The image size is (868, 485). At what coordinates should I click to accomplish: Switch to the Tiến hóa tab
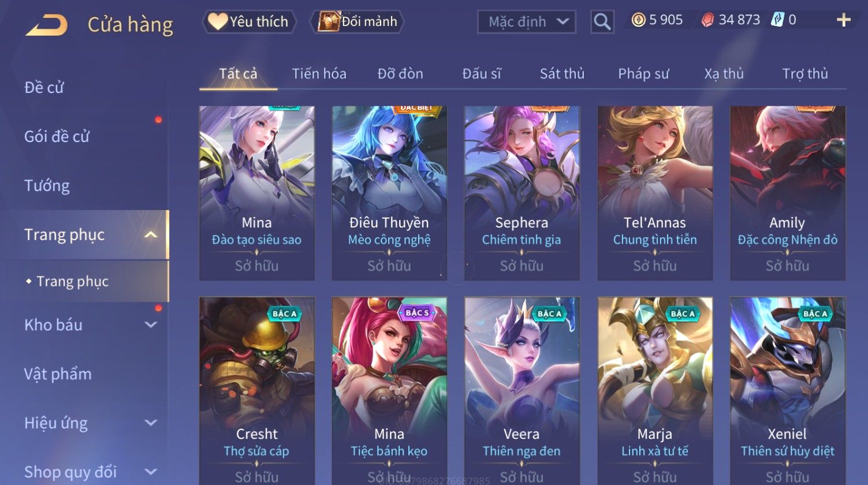click(x=319, y=74)
